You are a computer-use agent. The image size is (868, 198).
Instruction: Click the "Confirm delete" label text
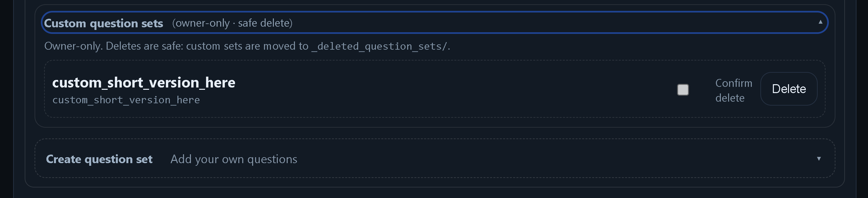733,90
